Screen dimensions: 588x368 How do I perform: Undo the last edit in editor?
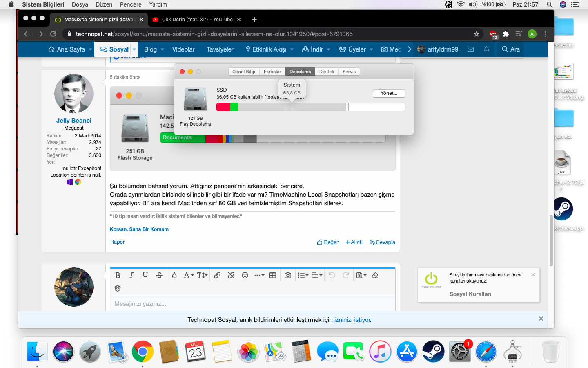click(x=332, y=275)
